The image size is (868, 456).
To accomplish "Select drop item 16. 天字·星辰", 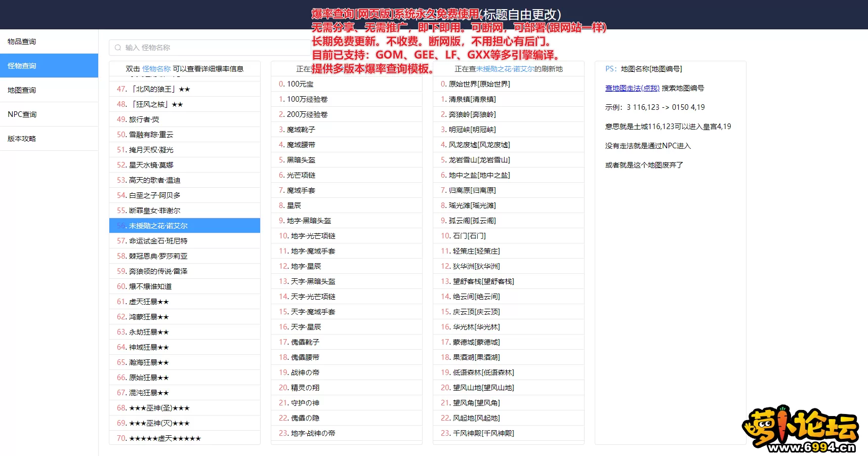I will pos(347,327).
